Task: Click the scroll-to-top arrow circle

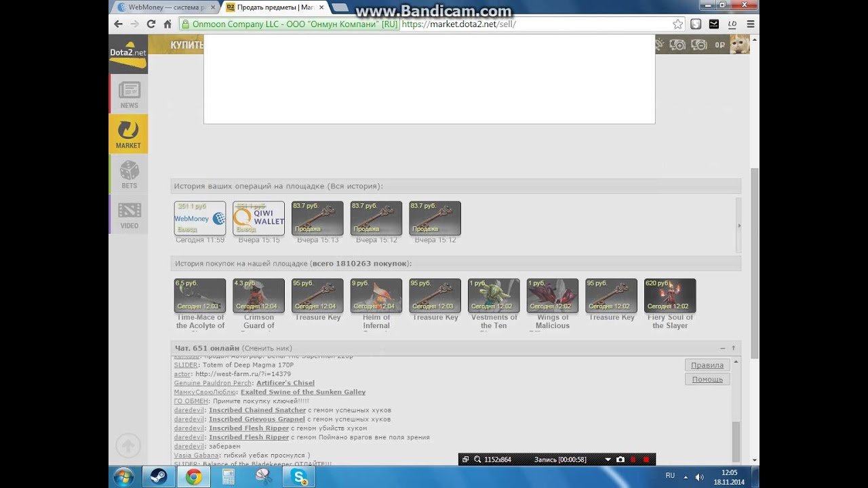Action: click(128, 445)
